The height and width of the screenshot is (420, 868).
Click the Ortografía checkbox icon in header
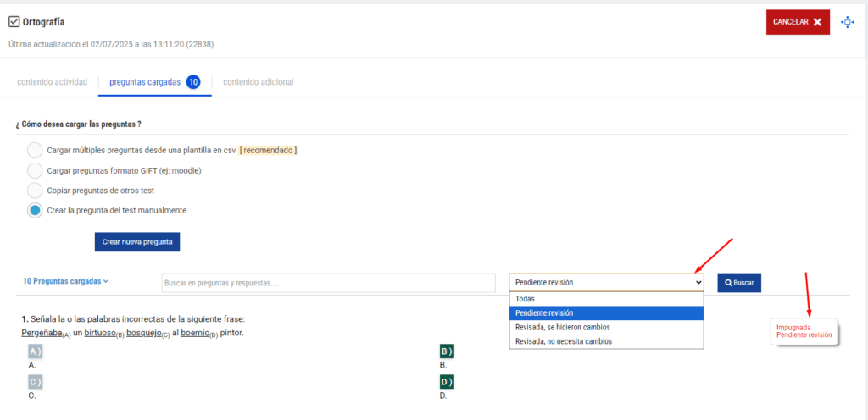14,22
